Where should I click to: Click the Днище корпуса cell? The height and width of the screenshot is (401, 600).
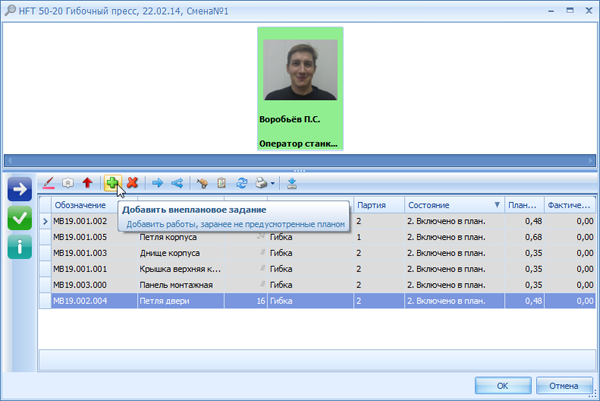click(x=181, y=253)
